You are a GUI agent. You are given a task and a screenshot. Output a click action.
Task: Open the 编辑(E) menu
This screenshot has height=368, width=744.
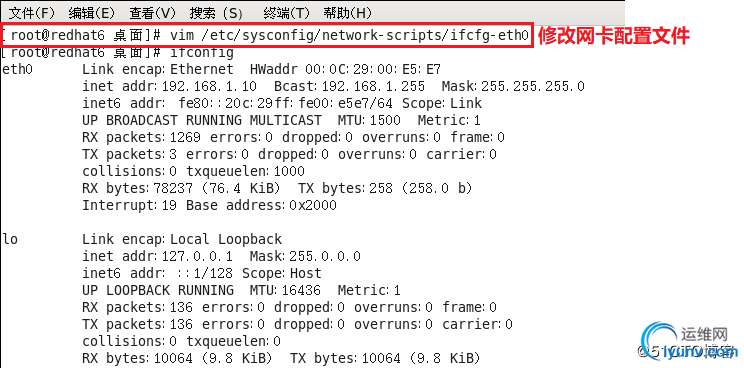92,13
